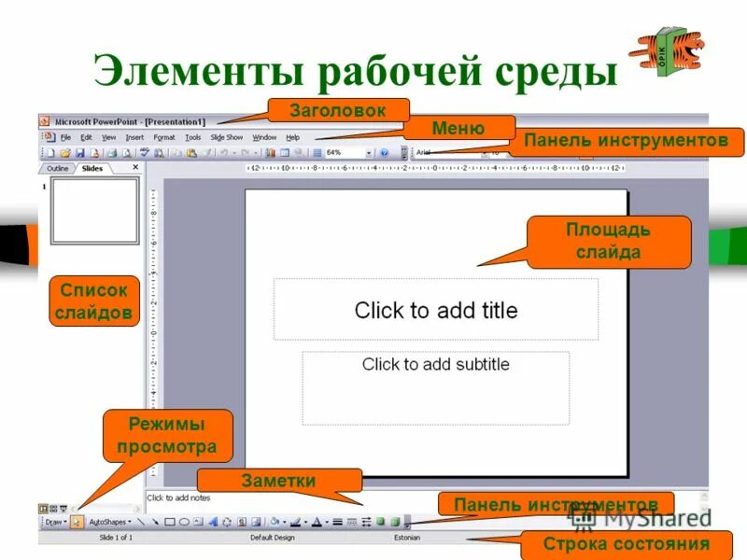Open the Insert menu
The width and height of the screenshot is (747, 560).
click(134, 137)
